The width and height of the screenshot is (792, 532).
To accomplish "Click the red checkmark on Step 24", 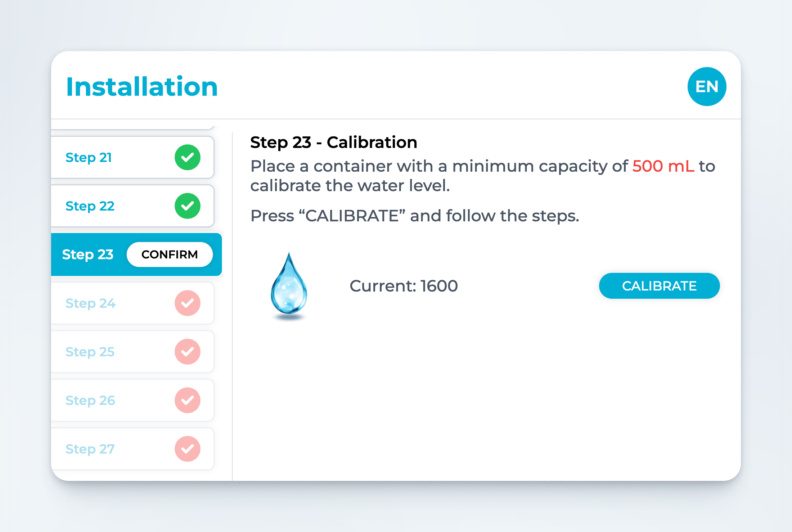I will coord(188,303).
